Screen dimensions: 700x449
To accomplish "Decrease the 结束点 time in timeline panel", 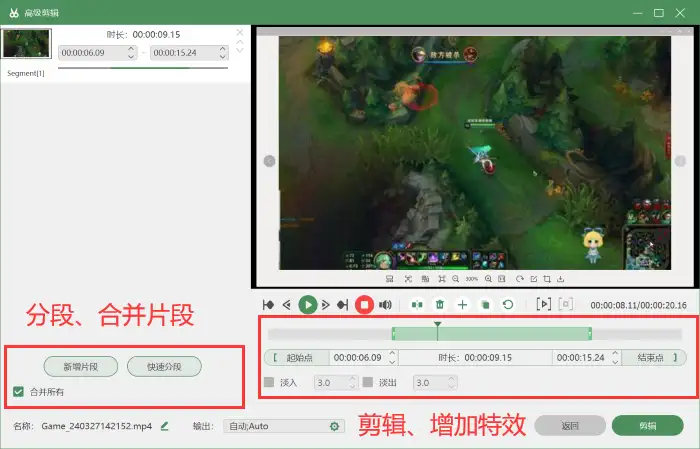I will point(615,361).
